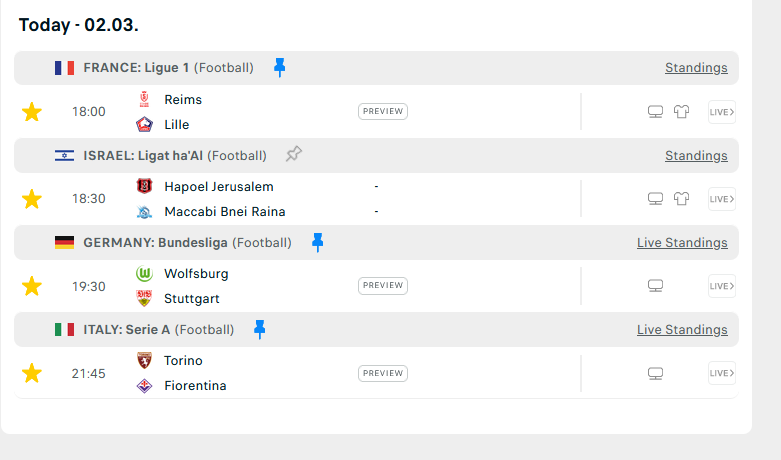Open PREVIEW for Reims vs Lille
The image size is (781, 460).
point(383,111)
